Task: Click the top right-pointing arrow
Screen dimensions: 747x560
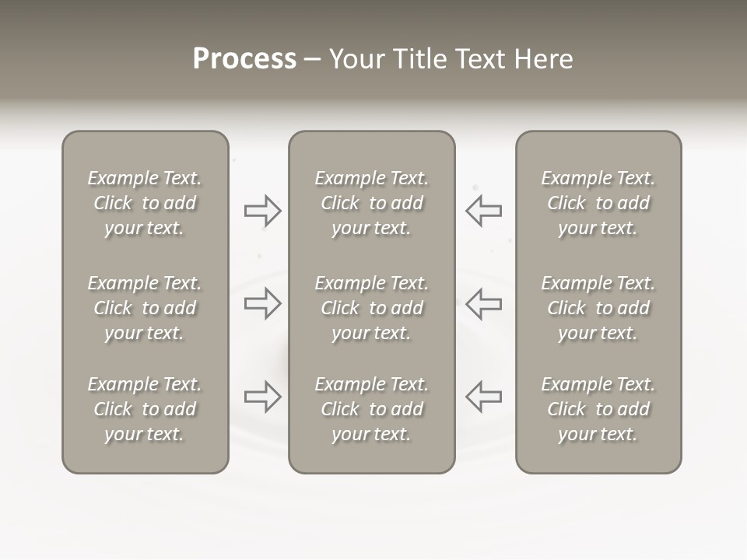Action: click(262, 211)
